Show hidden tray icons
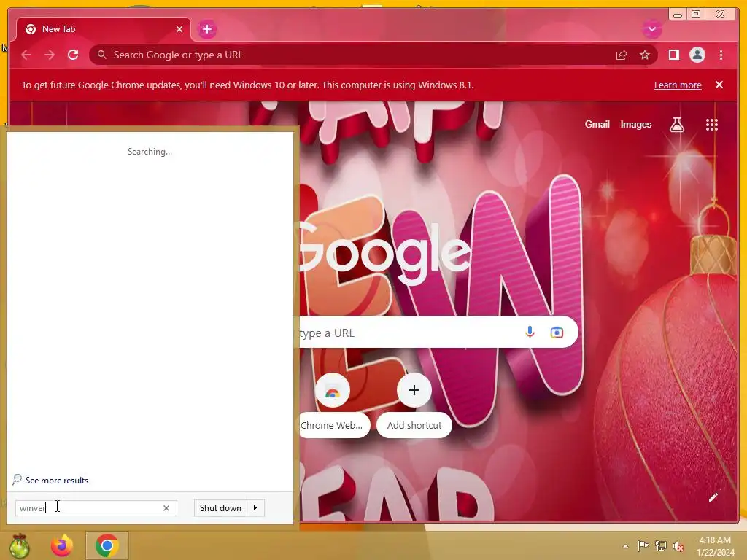Viewport: 747px width, 560px height. pos(625,546)
